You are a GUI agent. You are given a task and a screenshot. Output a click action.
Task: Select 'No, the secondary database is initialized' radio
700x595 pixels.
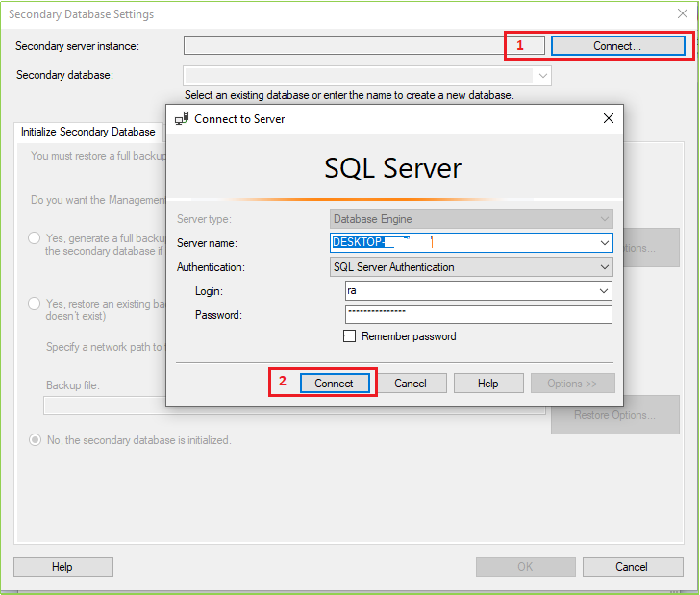pos(35,440)
